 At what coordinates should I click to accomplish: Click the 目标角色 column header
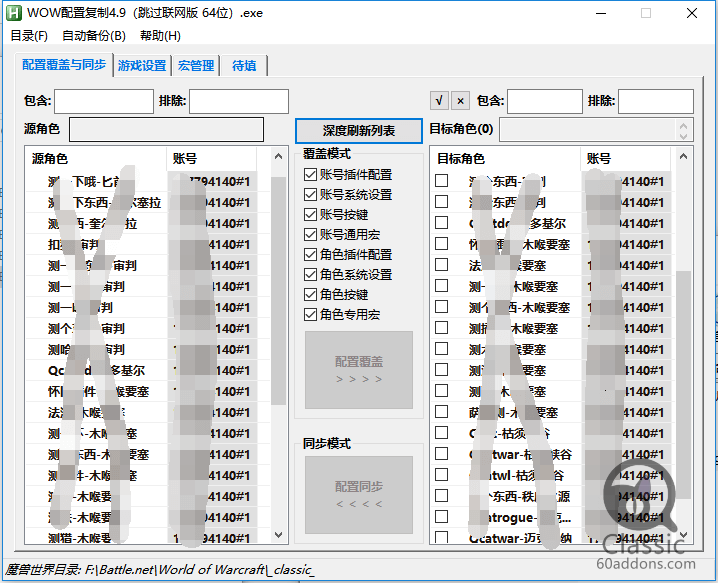coord(506,158)
